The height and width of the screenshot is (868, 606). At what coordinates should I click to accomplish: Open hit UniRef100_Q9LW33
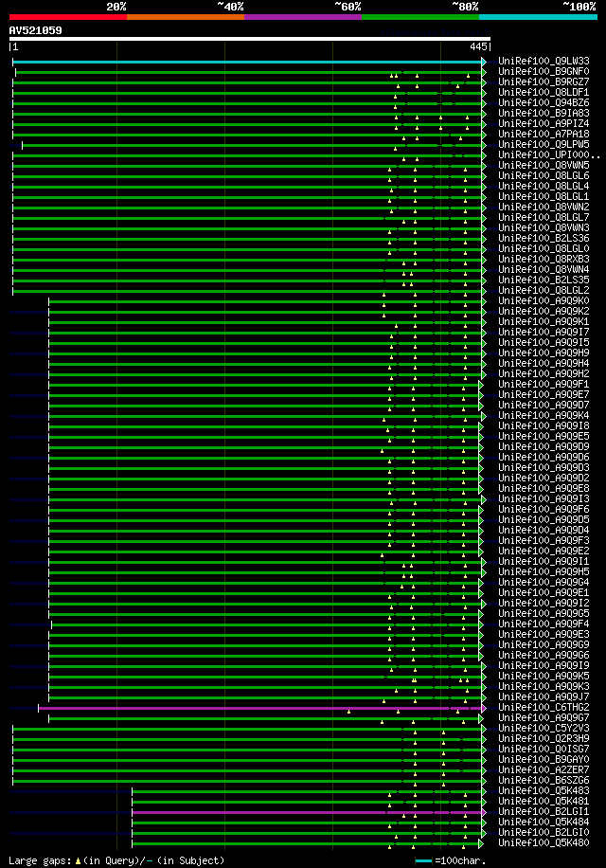tap(544, 61)
